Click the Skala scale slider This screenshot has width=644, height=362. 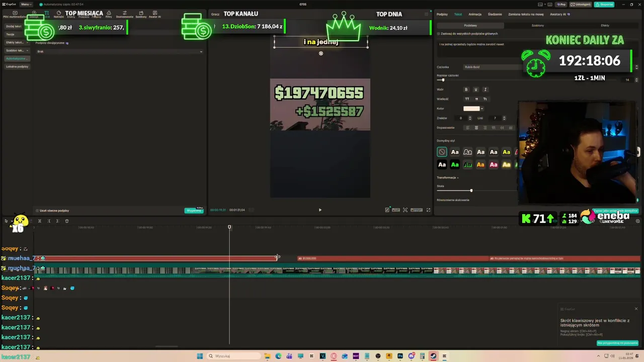coord(476,191)
